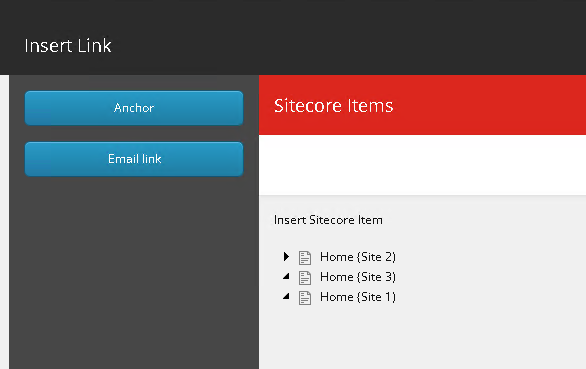
Task: Select the Home (Site 2) item
Action: point(358,257)
